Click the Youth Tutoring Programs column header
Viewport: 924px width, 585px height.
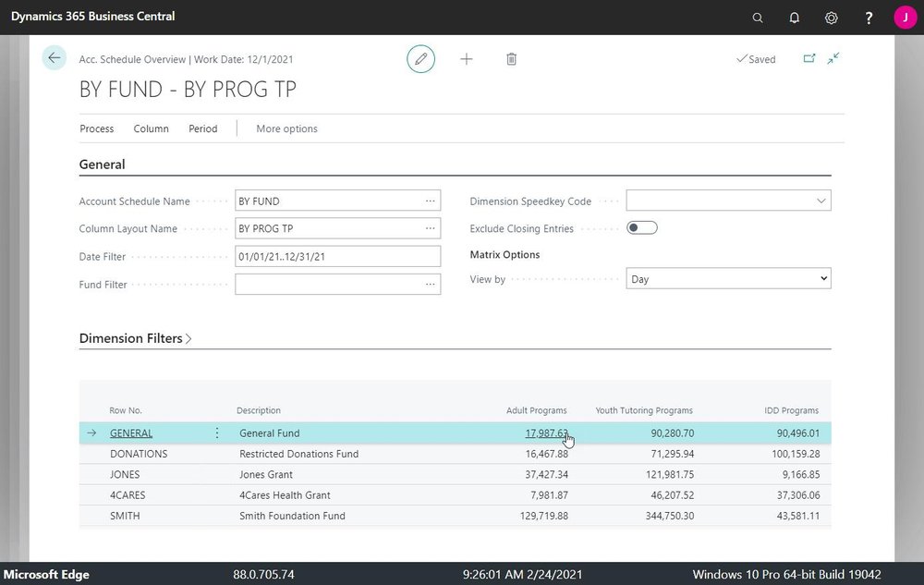click(x=644, y=410)
